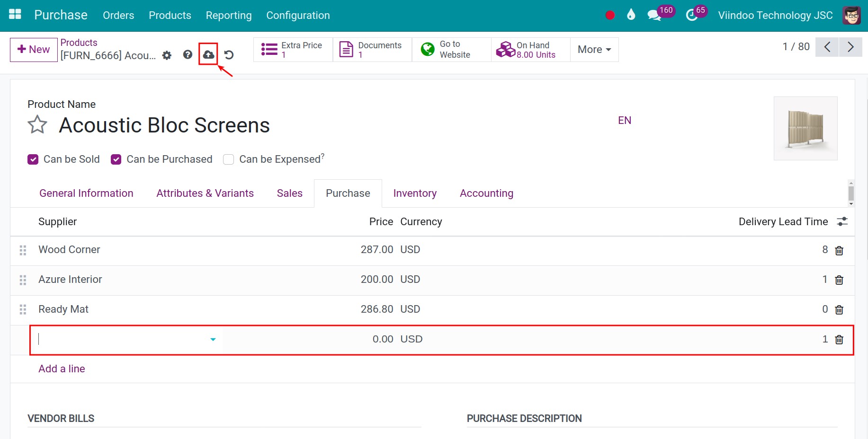Click the product image thumbnail

point(805,129)
